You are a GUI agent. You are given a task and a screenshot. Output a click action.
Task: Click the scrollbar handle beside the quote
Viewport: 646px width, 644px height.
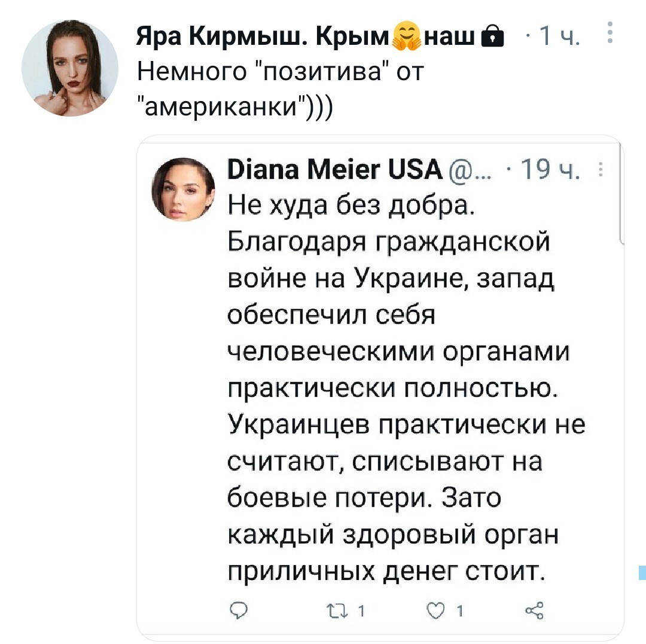(x=621, y=193)
